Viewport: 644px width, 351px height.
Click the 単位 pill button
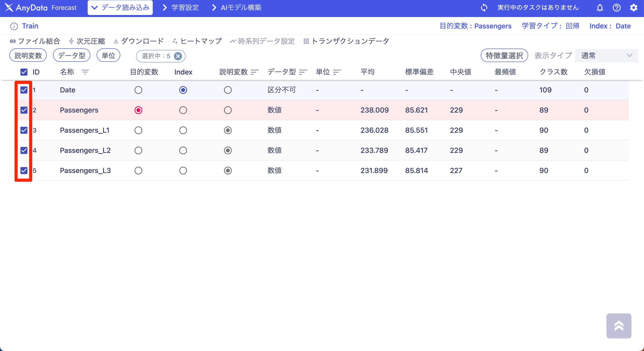pos(108,55)
